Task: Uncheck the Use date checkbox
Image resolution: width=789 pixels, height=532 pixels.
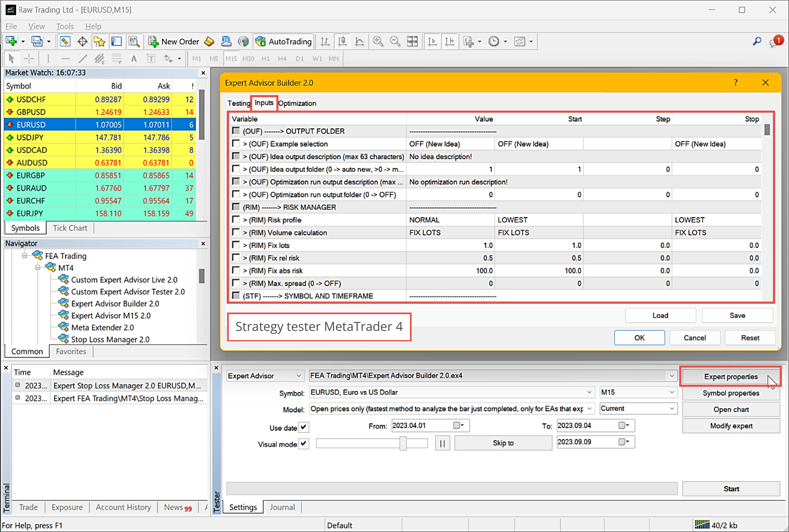Action: pos(304,427)
